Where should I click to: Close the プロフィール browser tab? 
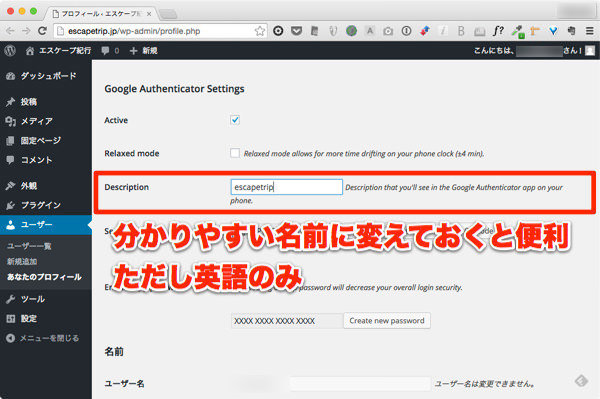[x=149, y=14]
